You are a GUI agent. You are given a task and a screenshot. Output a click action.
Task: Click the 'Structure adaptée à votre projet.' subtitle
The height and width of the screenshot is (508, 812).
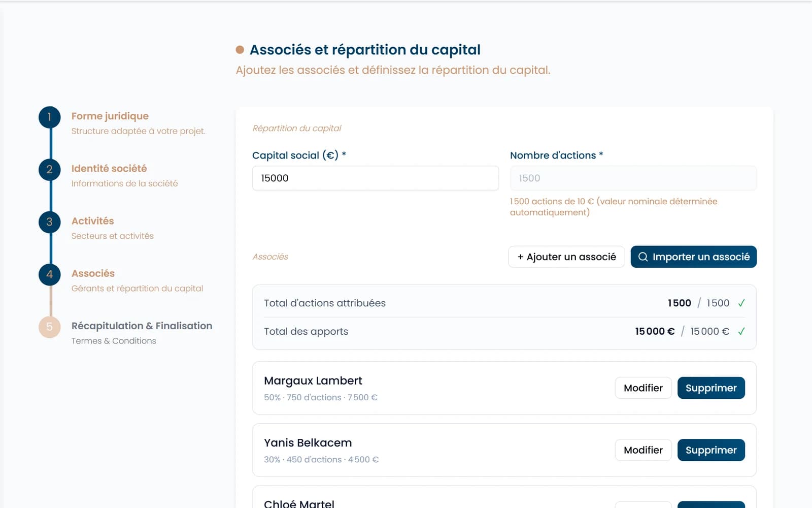[x=139, y=131]
